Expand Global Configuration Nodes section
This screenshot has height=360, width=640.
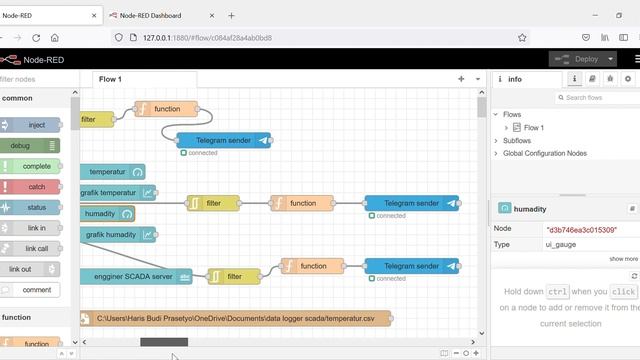coord(496,153)
